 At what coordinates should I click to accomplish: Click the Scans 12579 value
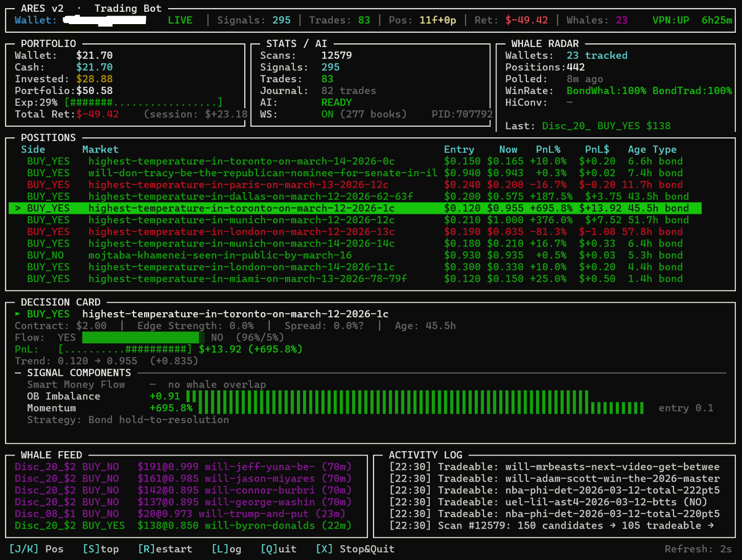(336, 56)
